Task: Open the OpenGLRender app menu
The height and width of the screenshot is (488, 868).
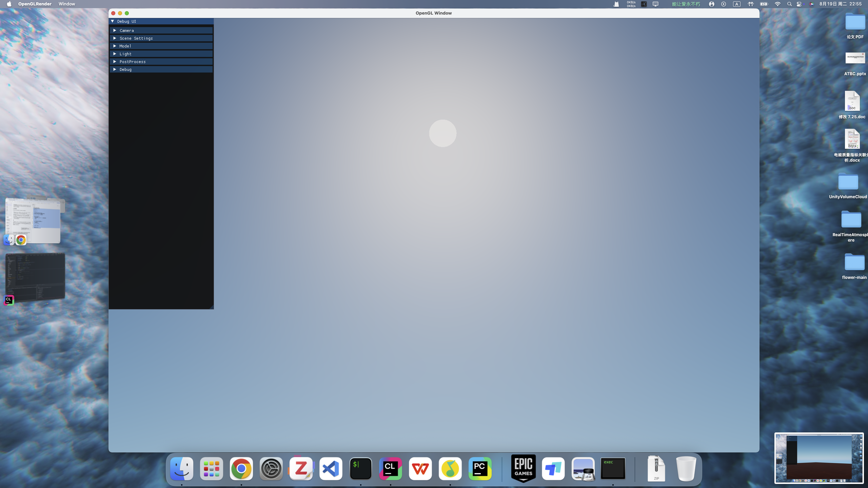Action: [35, 4]
